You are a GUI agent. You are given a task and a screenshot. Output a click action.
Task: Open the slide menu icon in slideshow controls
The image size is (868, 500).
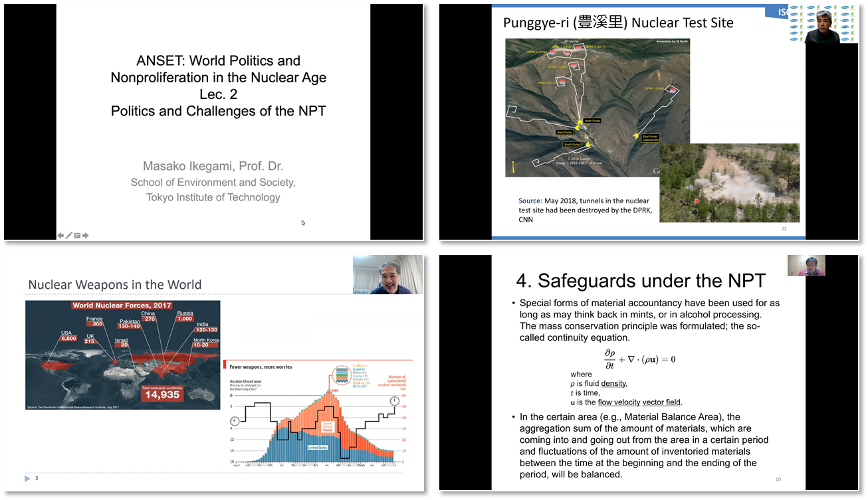pyautogui.click(x=77, y=235)
